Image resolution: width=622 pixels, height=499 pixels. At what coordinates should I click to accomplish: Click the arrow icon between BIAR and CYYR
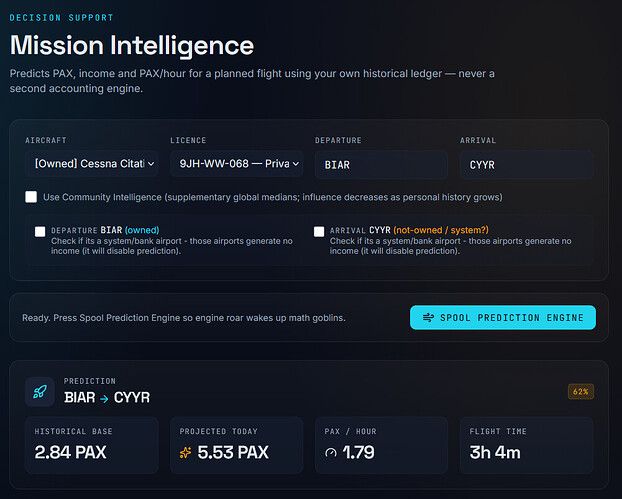[104, 399]
